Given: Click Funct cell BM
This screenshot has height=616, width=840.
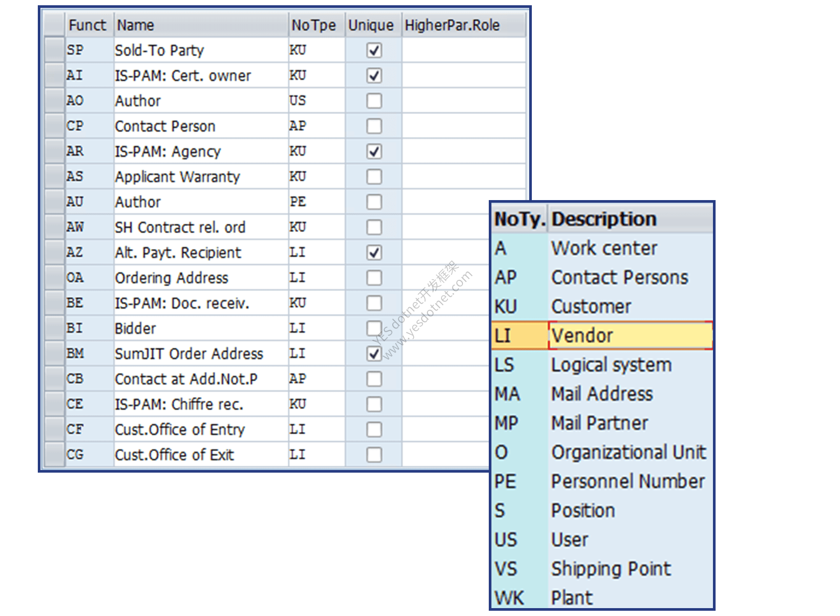Looking at the screenshot, I should pyautogui.click(x=89, y=353).
